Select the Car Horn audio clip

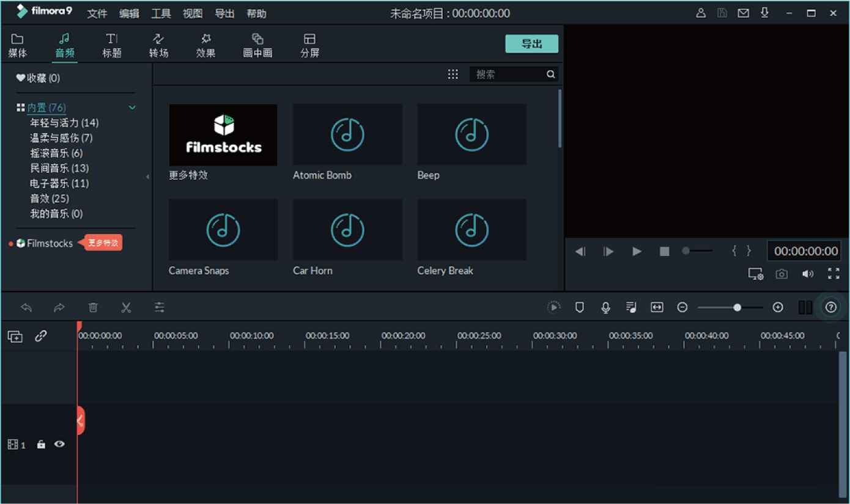[x=347, y=230]
